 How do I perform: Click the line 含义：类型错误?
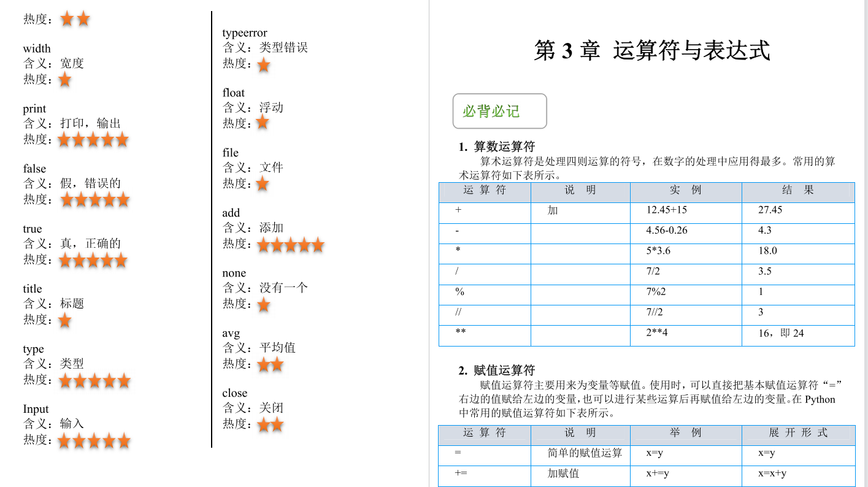tap(265, 47)
